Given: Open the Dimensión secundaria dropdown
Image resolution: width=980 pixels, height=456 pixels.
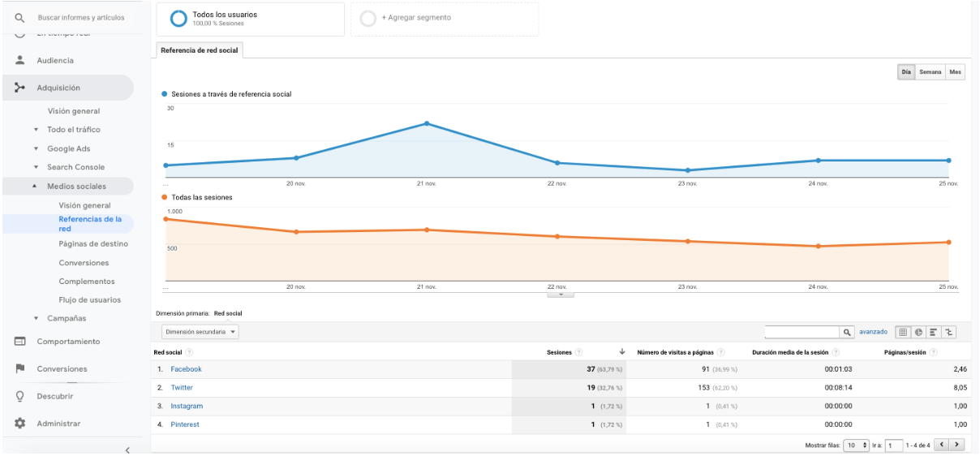Looking at the screenshot, I should point(200,332).
